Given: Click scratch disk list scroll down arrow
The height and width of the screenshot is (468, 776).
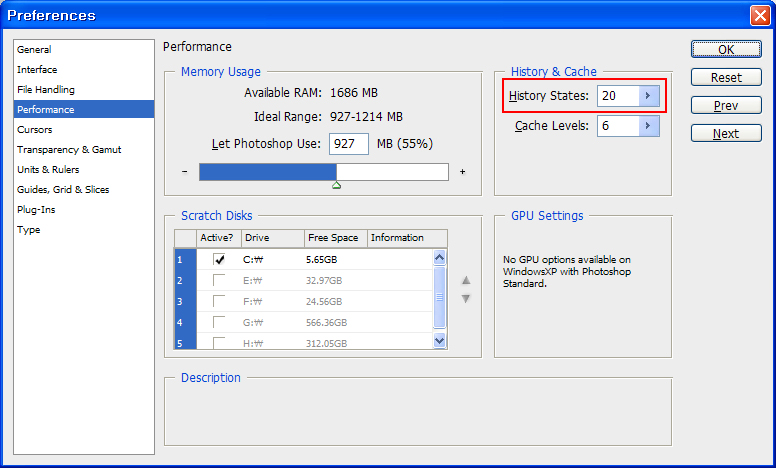Looking at the screenshot, I should point(439,340).
